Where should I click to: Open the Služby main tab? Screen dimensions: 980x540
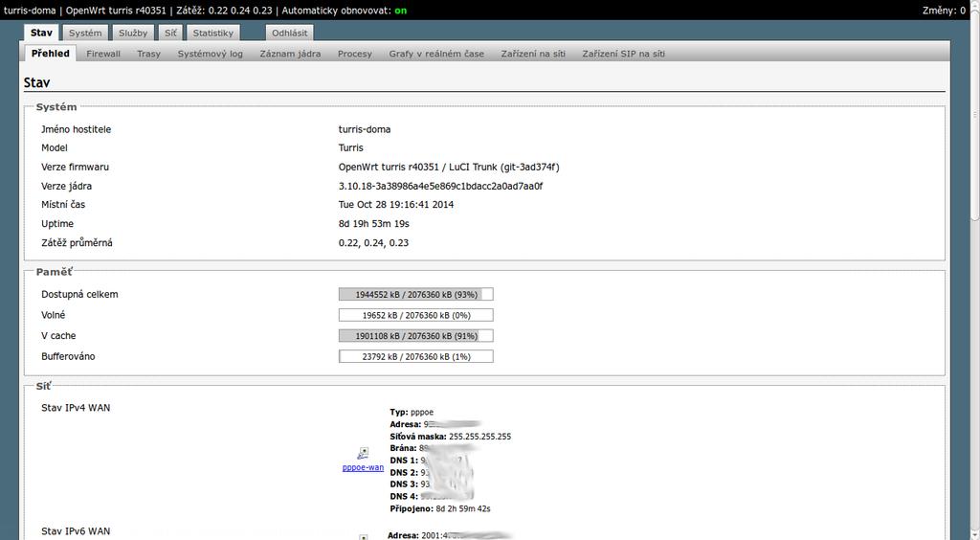133,34
